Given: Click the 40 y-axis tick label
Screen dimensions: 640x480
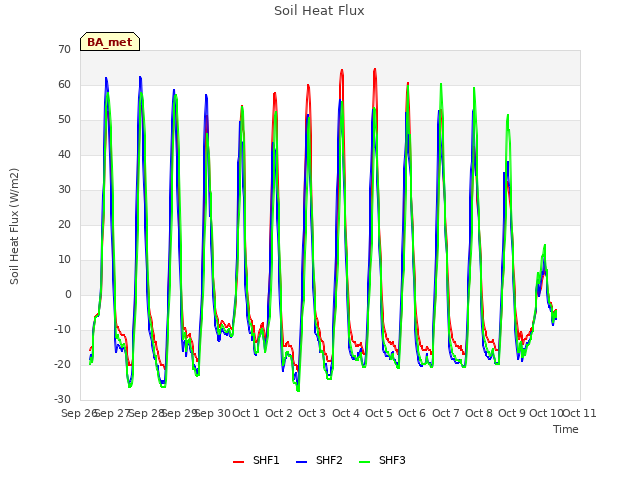Looking at the screenshot, I should [64, 154].
